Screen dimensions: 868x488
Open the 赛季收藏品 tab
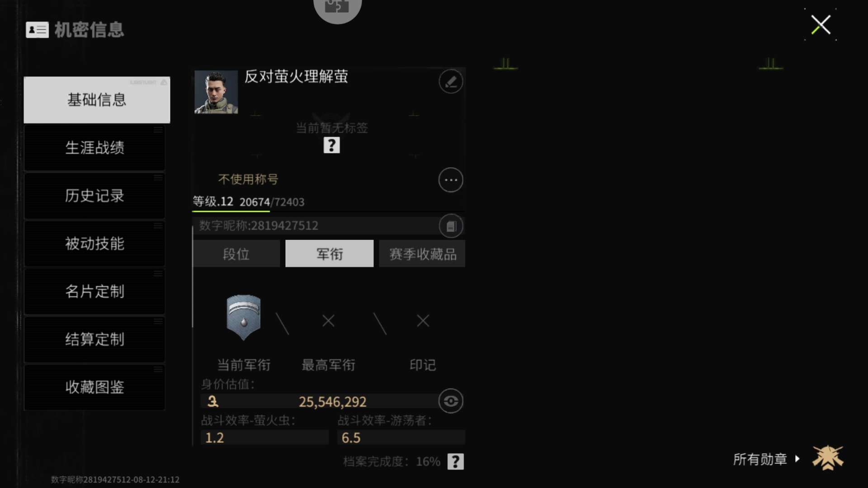tap(422, 253)
